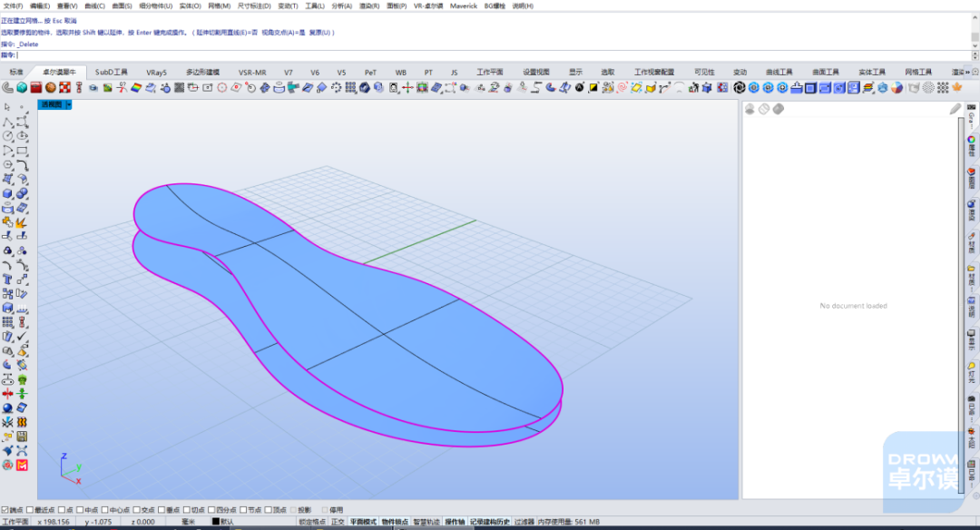The height and width of the screenshot is (530, 980).
Task: Click the pencil edit icon in right panel
Action: click(955, 109)
